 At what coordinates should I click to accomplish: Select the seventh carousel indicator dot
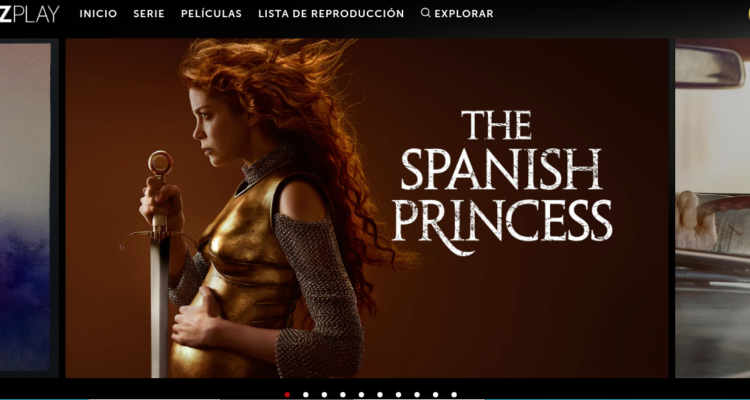click(x=398, y=395)
